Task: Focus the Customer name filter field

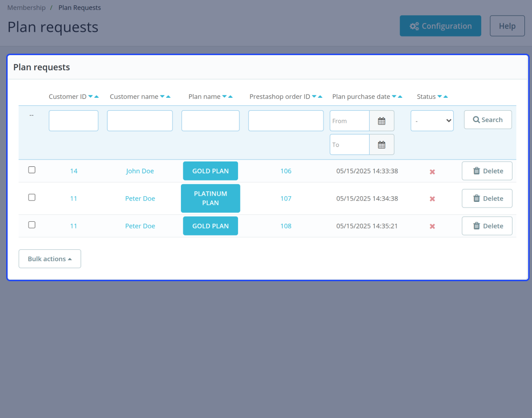Action: 140,121
